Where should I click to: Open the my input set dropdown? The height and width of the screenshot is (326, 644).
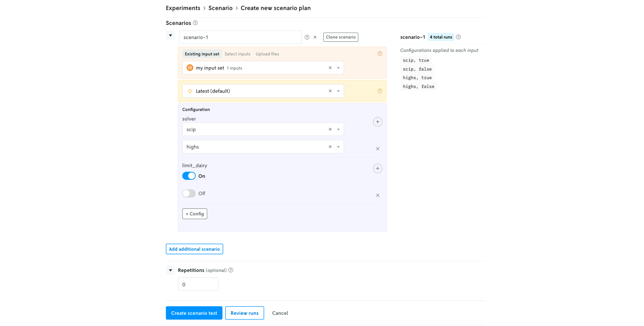pyautogui.click(x=338, y=68)
